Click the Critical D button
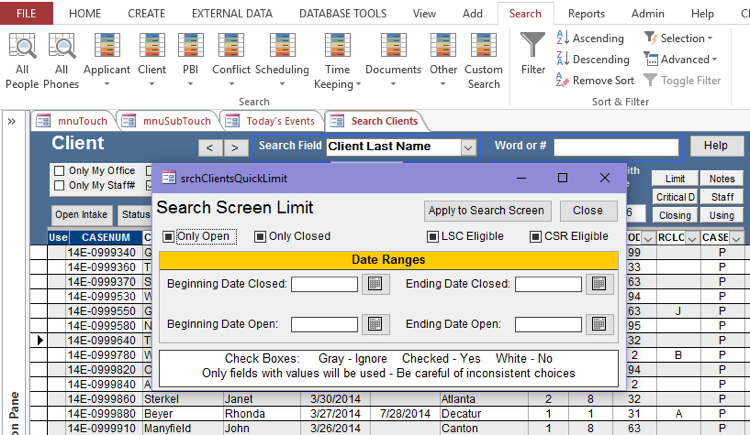The image size is (750, 435). tap(674, 197)
